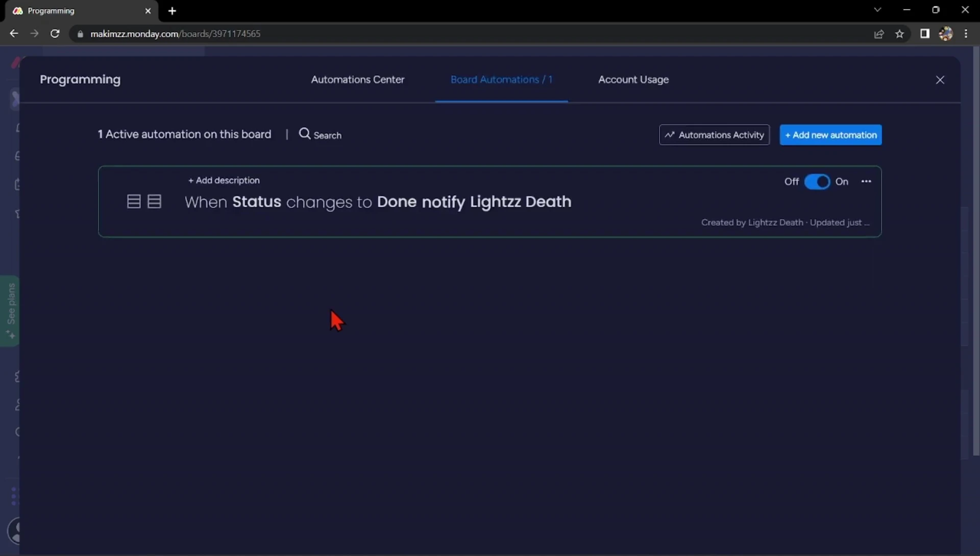Open the three-dot menu of the automation
980x556 pixels.
click(x=866, y=182)
